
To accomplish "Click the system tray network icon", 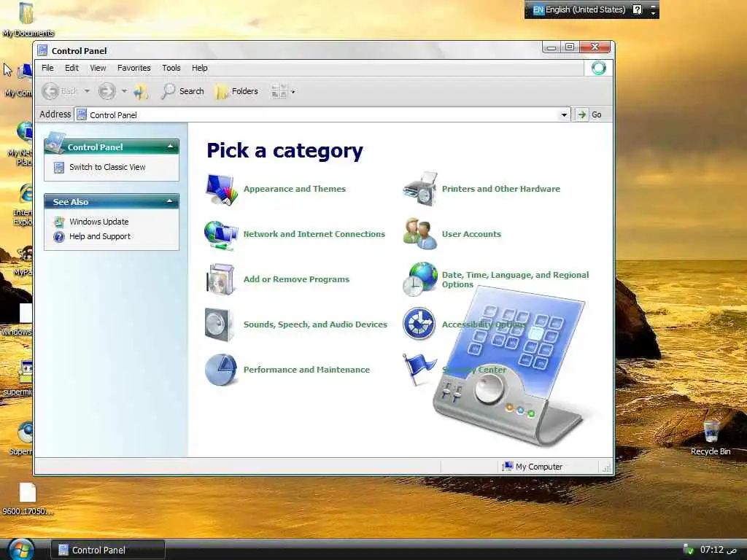I will tap(689, 550).
